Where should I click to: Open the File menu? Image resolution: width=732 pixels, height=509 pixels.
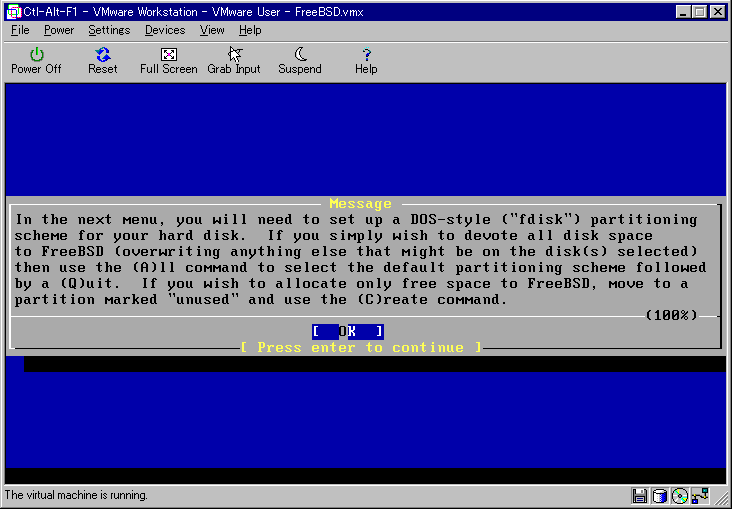coord(20,30)
